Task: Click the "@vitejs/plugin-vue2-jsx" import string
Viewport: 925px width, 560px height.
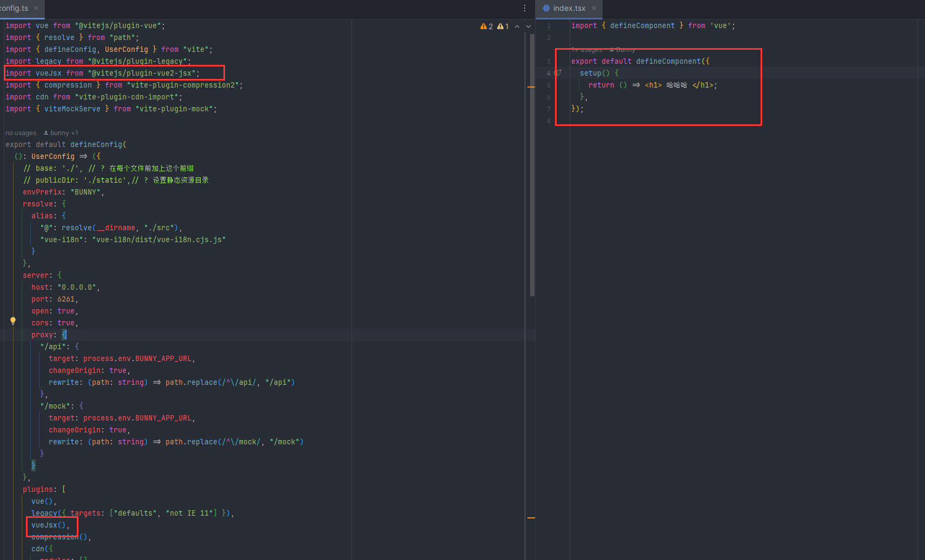Action: coord(142,74)
